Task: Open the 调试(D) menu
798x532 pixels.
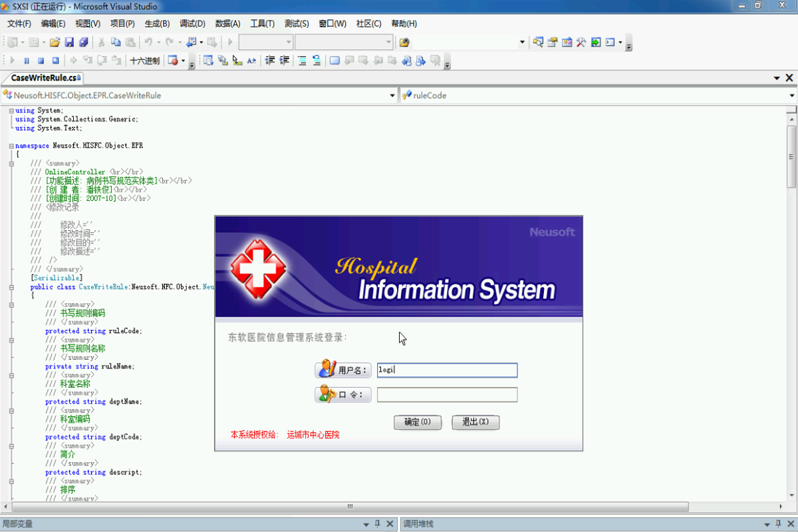Action: click(x=193, y=23)
